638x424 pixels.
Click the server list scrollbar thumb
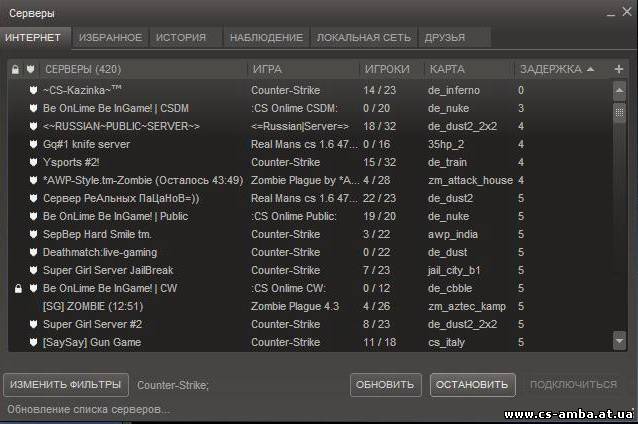point(619,112)
